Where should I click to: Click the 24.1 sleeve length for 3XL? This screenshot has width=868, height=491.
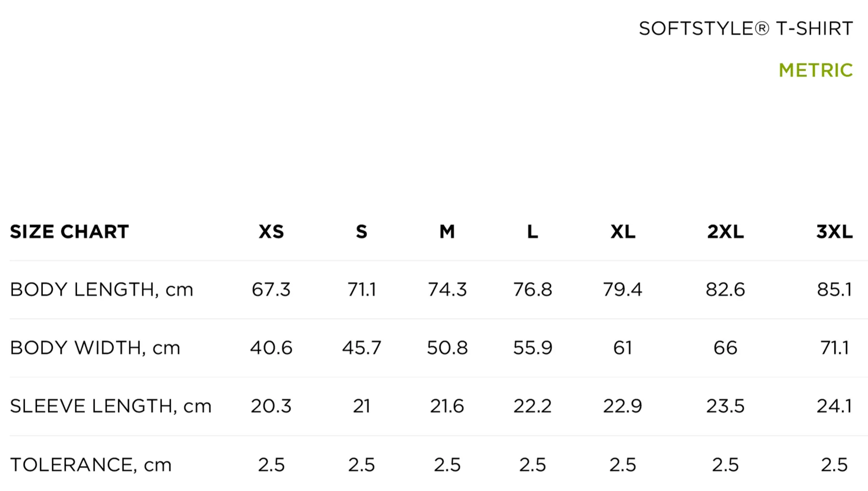[834, 406]
